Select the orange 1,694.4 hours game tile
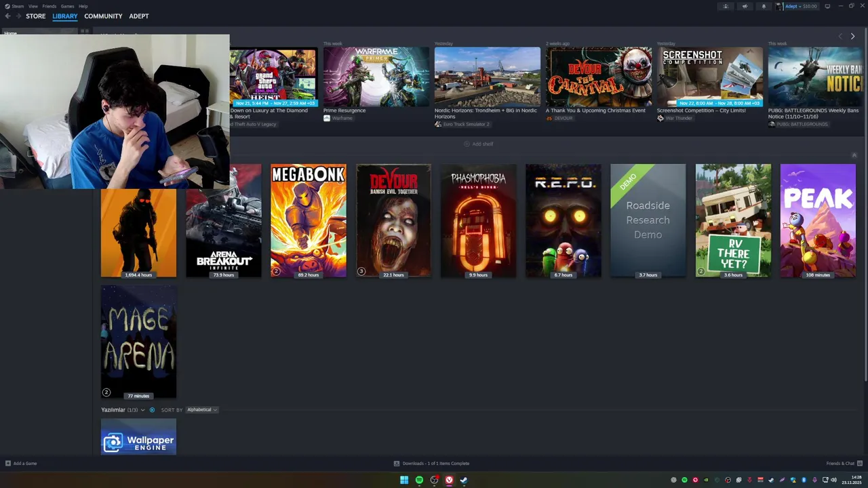Screen dimensions: 868x488 pos(138,232)
